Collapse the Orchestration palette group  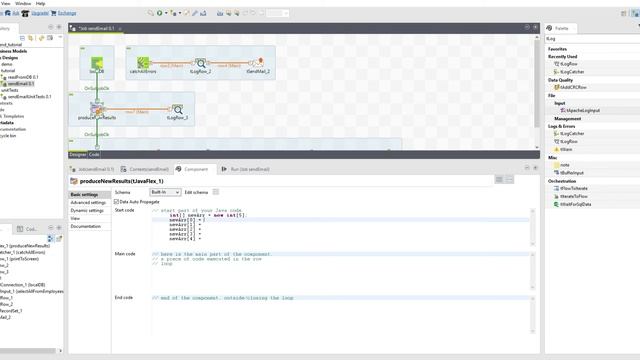[562, 181]
